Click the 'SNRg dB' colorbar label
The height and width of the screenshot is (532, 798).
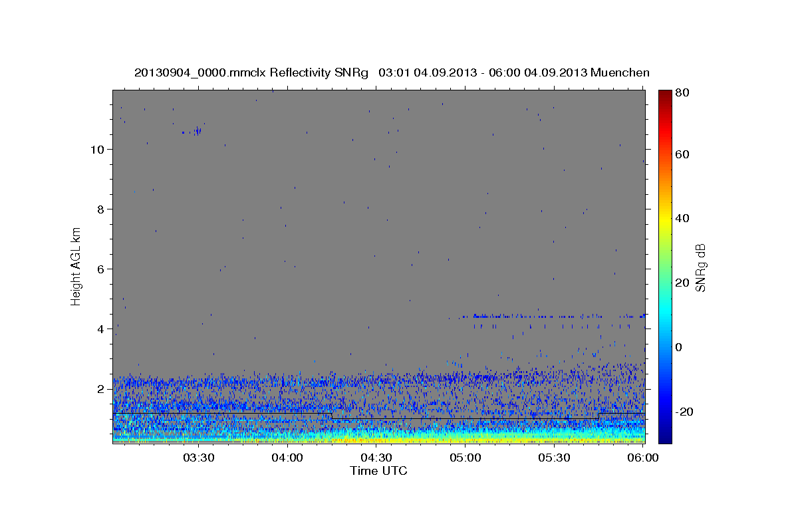click(x=700, y=267)
